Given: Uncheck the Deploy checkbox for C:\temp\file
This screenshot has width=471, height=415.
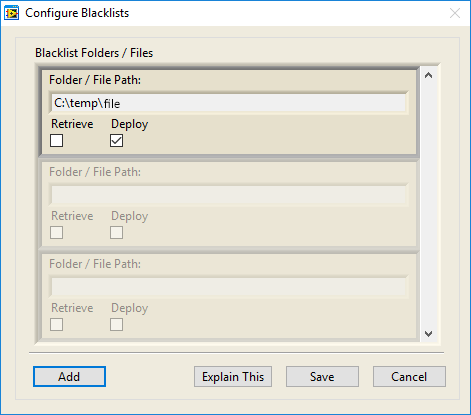Looking at the screenshot, I should point(116,140).
